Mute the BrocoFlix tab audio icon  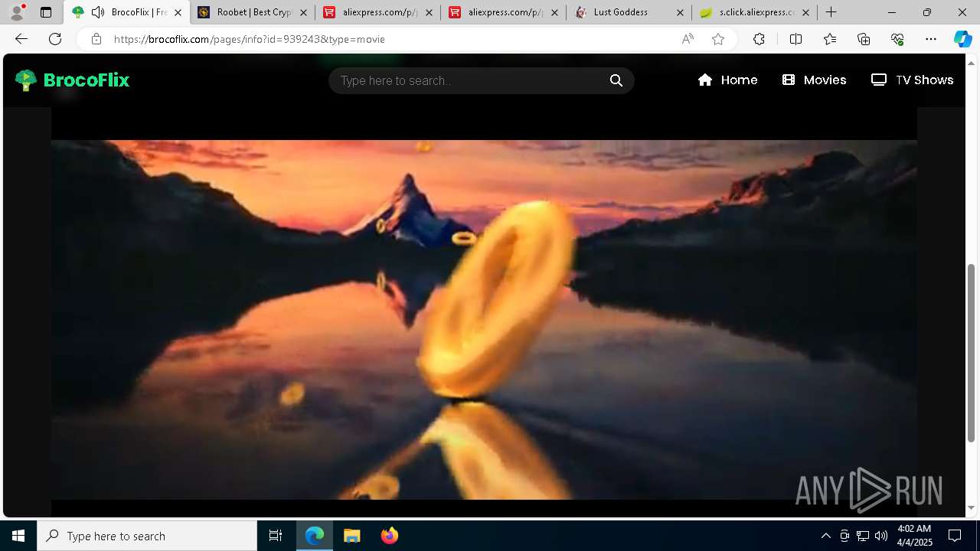98,12
